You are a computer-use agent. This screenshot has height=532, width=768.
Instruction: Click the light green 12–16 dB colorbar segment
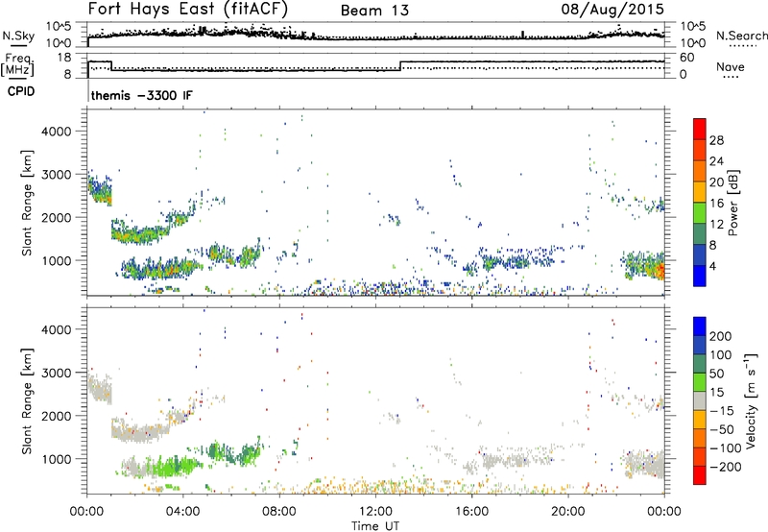[x=700, y=212]
